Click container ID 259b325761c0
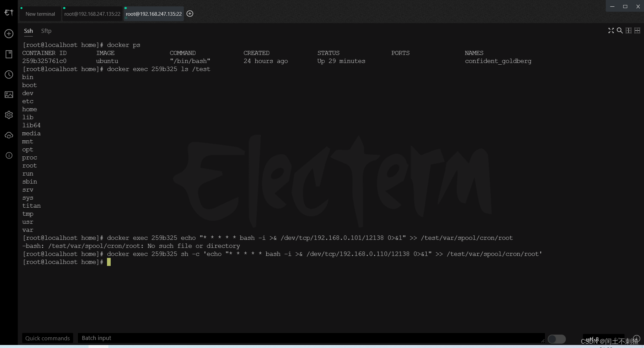 pyautogui.click(x=44, y=61)
